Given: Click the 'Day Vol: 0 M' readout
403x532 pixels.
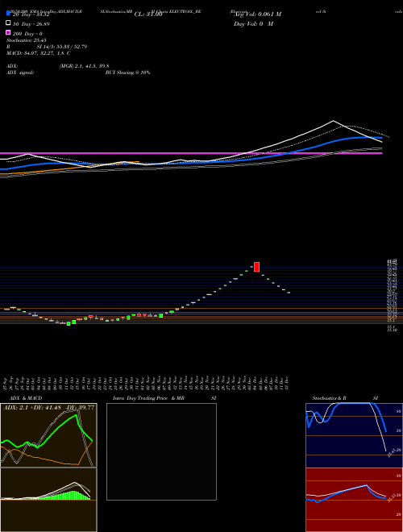Looking at the screenshot, I should pyautogui.click(x=253, y=23).
